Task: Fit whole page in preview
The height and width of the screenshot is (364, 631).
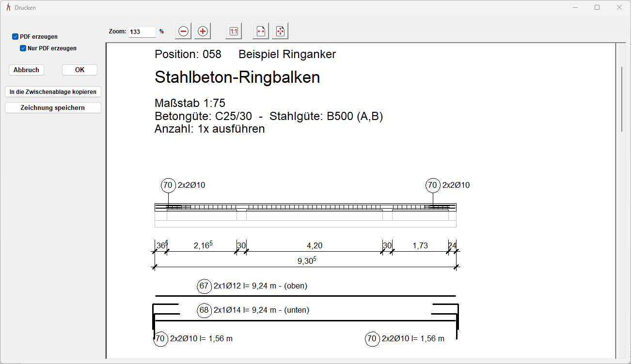Action: [280, 31]
